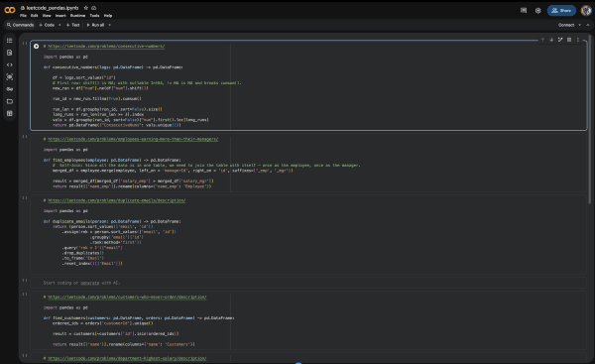Open the duplicate-emails leetcode link
Viewport: 595px width, 364px height.
[116, 200]
